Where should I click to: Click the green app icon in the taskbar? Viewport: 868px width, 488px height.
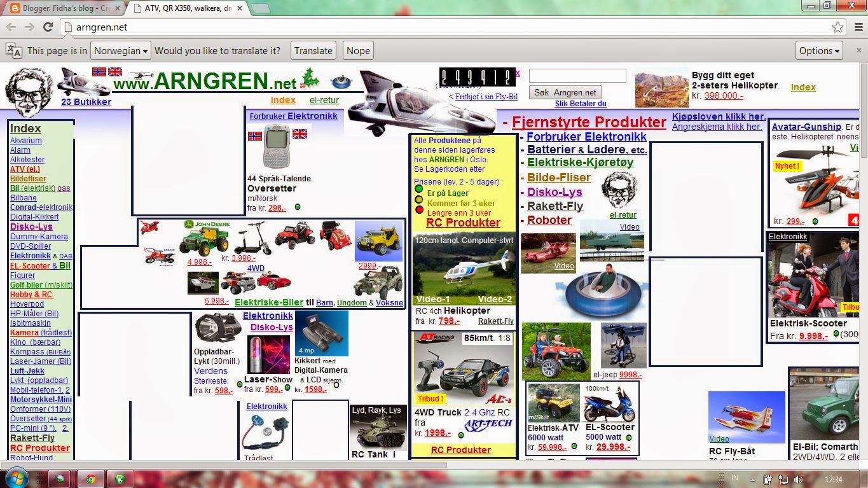(x=120, y=478)
